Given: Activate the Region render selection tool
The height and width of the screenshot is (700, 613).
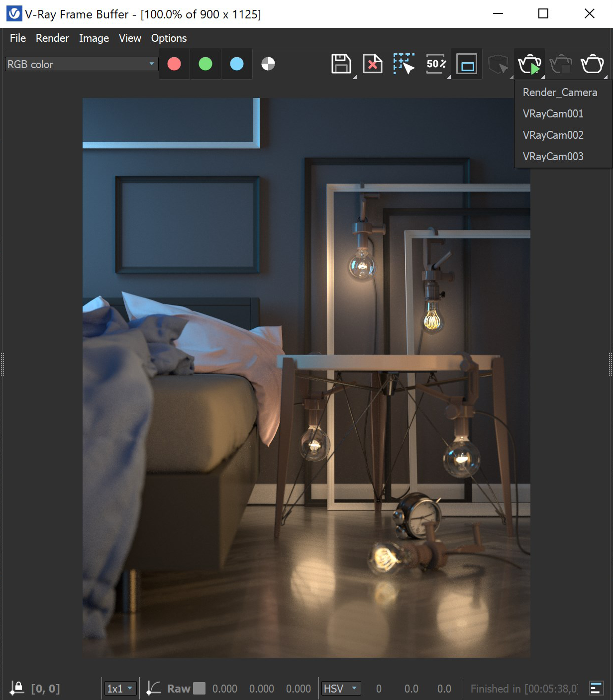Looking at the screenshot, I should pyautogui.click(x=404, y=64).
